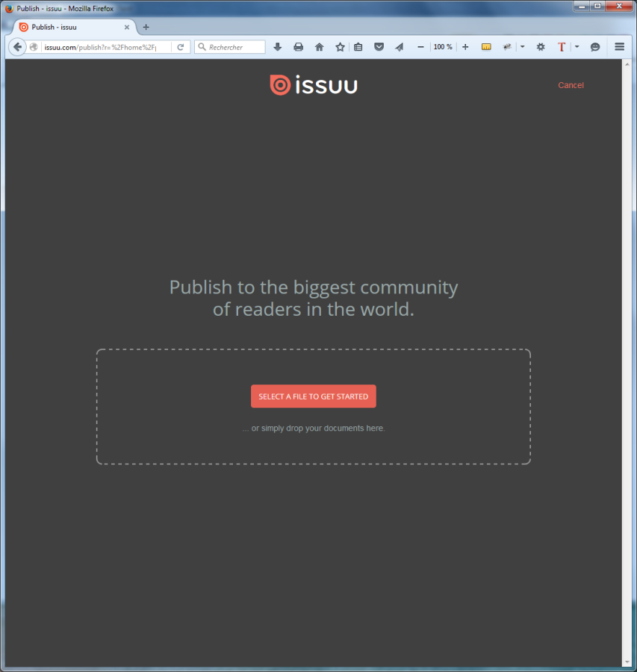Image resolution: width=637 pixels, height=672 pixels.
Task: Open a new tab with plus icon
Action: 146,27
